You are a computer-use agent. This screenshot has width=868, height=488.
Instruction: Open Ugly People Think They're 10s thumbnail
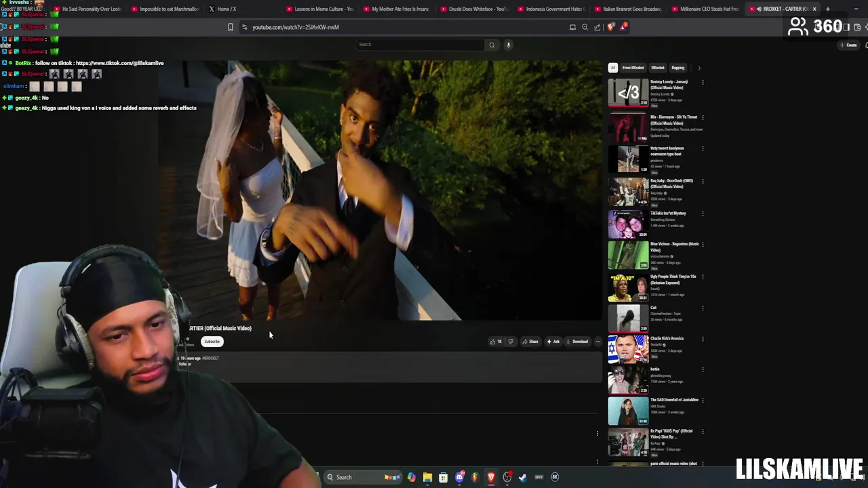(629, 287)
